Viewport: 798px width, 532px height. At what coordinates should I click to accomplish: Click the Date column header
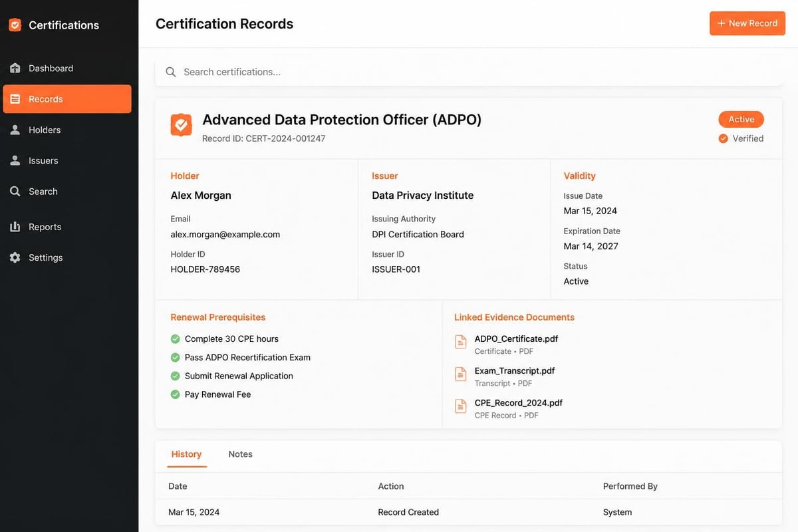tap(178, 486)
